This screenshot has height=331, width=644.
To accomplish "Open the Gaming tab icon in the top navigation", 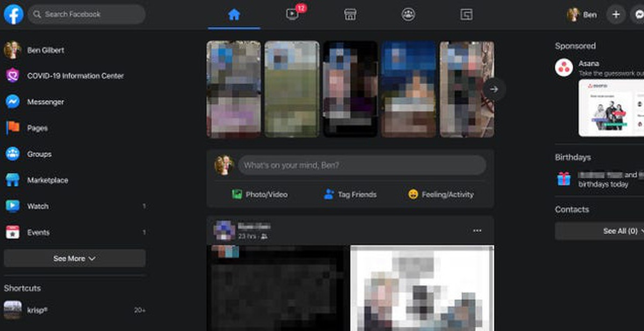I will (x=466, y=14).
